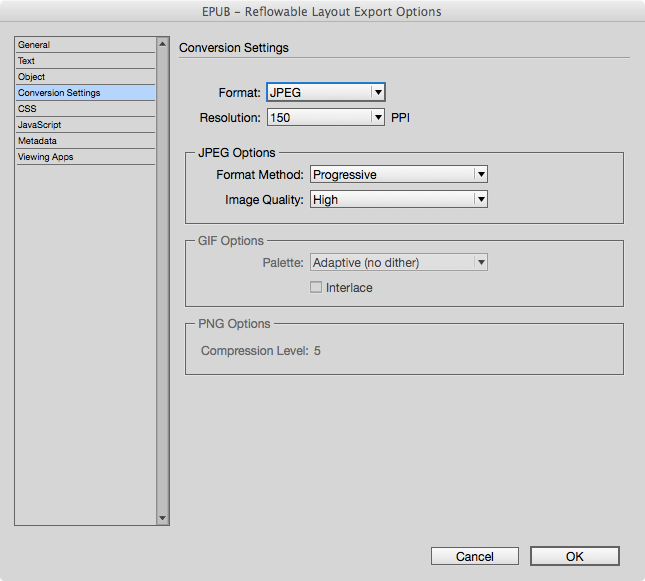Expand the Format Method dropdown
The image size is (645, 581).
[399, 174]
